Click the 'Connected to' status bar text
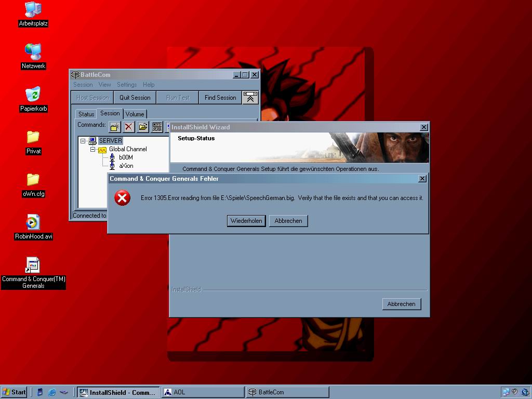 click(x=89, y=216)
